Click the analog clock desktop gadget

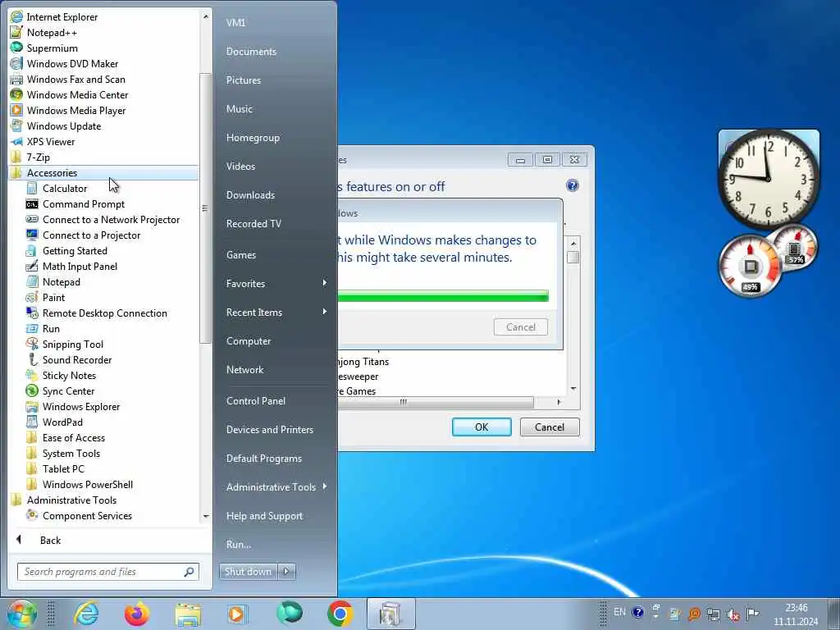coord(769,178)
